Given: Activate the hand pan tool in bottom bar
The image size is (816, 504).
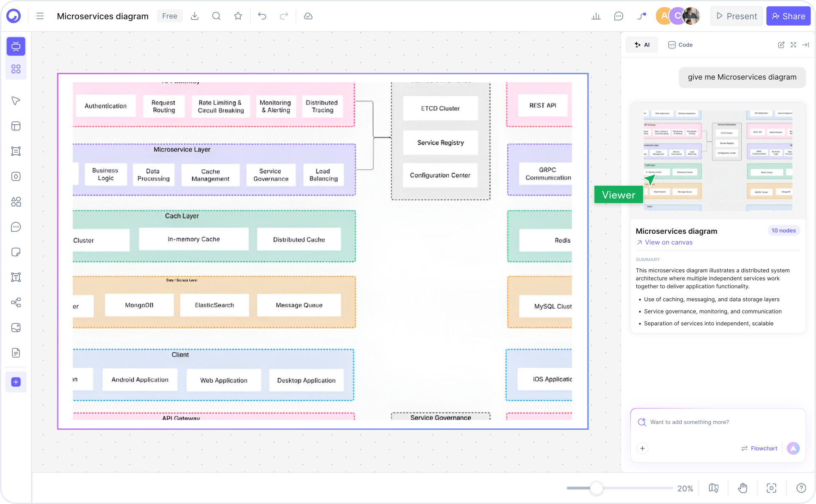Looking at the screenshot, I should tap(743, 488).
